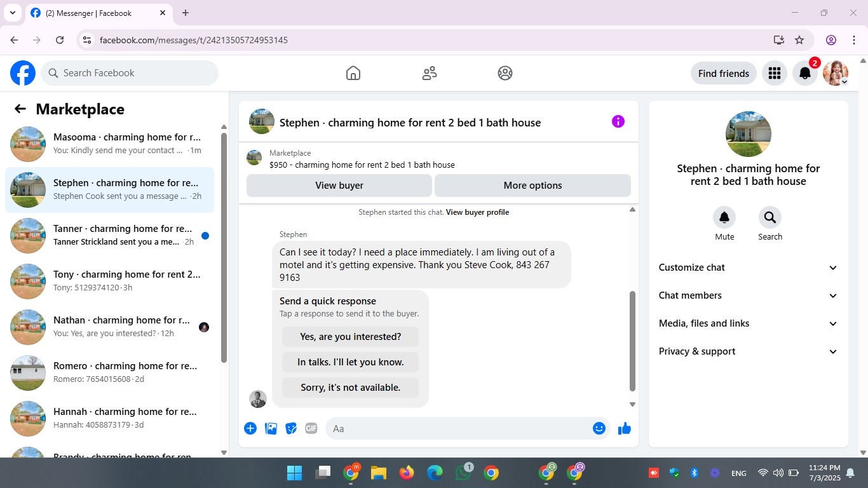This screenshot has height=488, width=868.
Task: Open the purple conversation information icon
Action: [618, 121]
